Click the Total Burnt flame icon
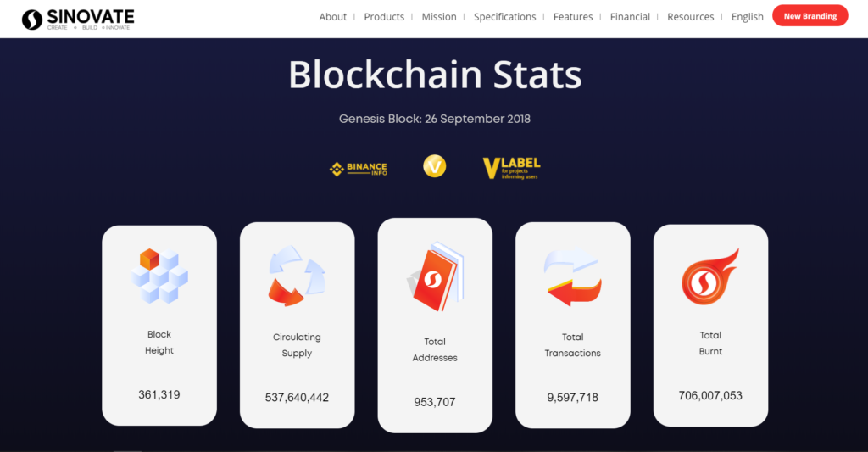Screen dimensions: 868x452 click(x=711, y=276)
